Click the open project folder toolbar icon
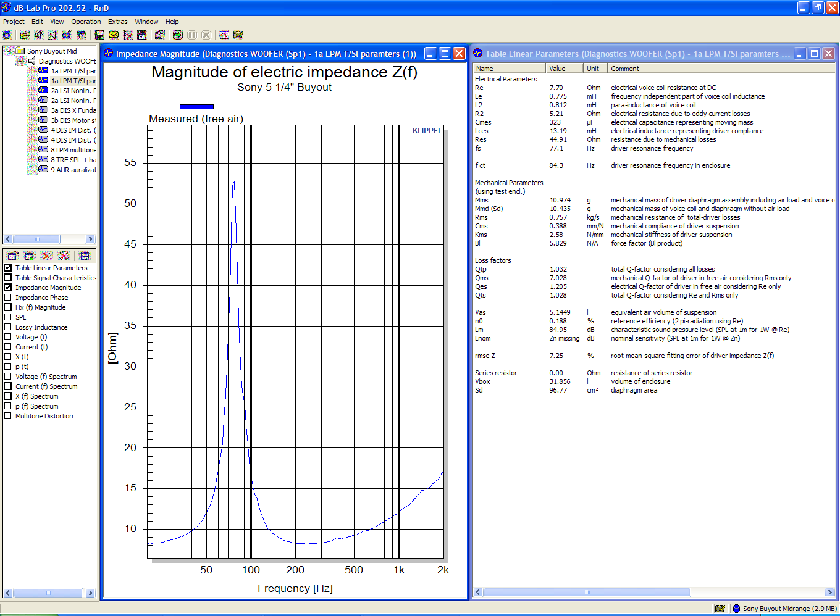840x616 pixels. click(25, 35)
